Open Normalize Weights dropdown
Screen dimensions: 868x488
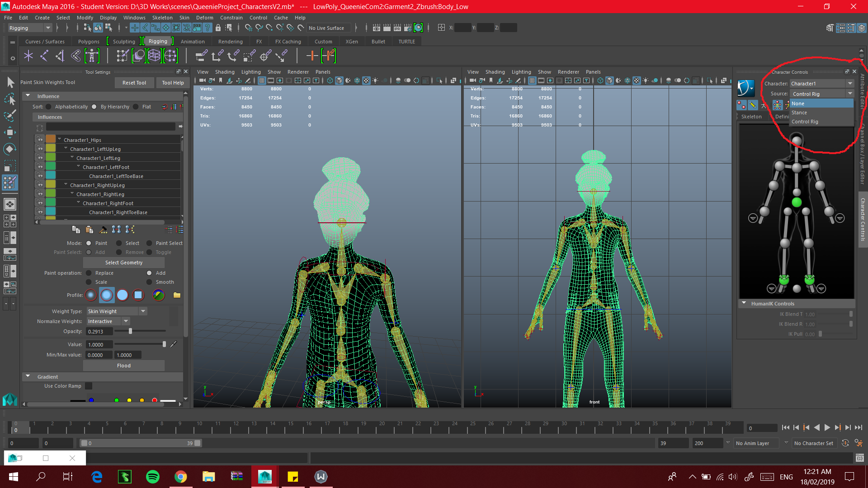tap(108, 321)
